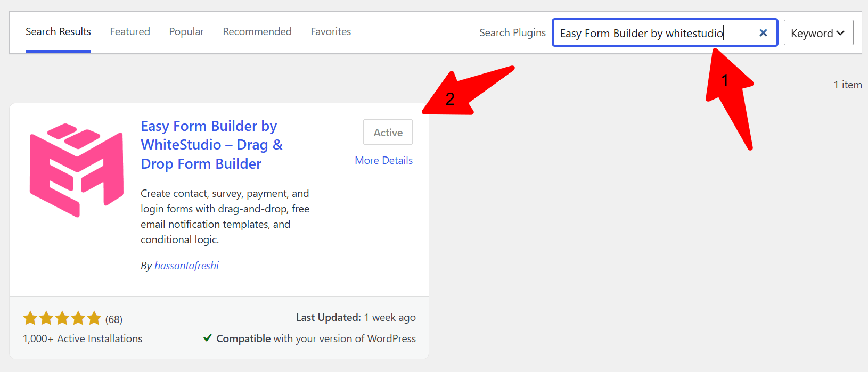Open the More Details link
The image size is (868, 372).
click(x=383, y=160)
